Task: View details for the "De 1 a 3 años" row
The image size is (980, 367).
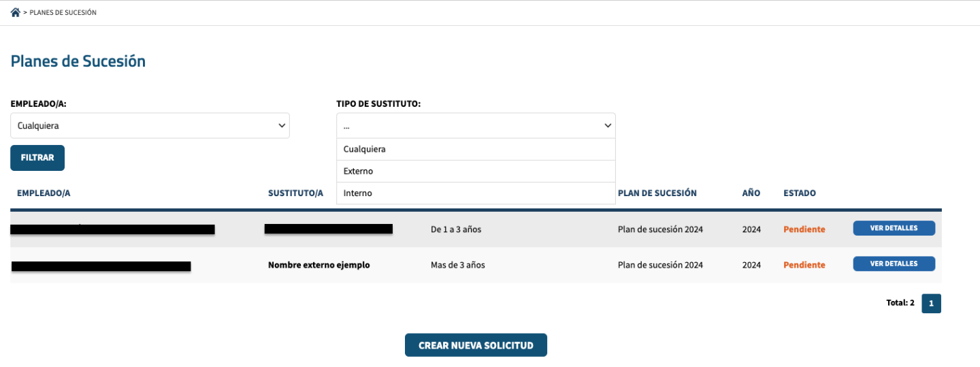Action: click(x=894, y=228)
